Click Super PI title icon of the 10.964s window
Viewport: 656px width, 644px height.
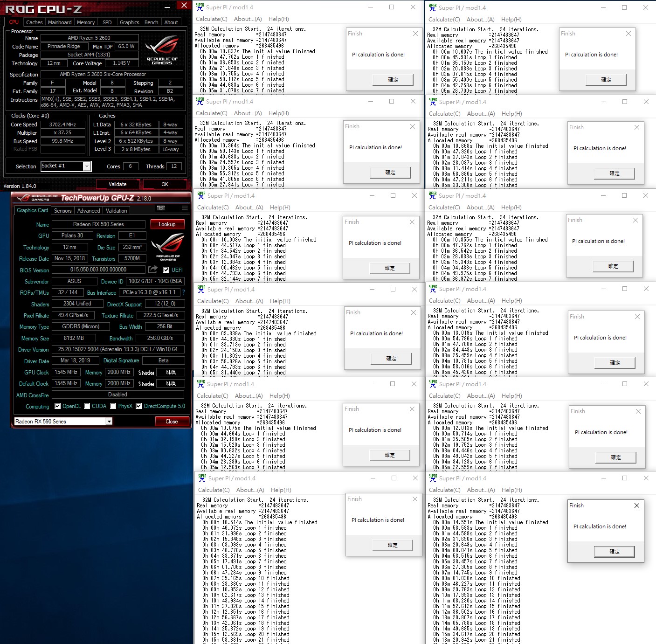click(x=200, y=101)
